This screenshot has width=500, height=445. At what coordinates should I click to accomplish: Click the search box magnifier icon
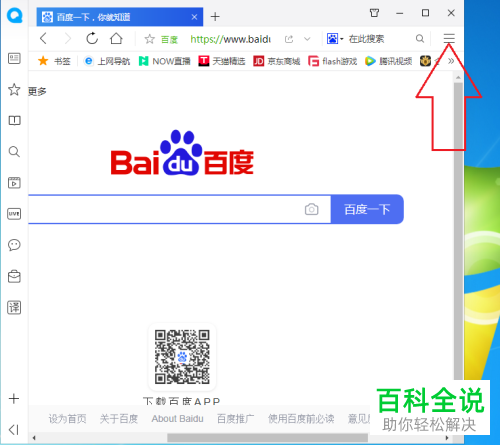point(420,39)
